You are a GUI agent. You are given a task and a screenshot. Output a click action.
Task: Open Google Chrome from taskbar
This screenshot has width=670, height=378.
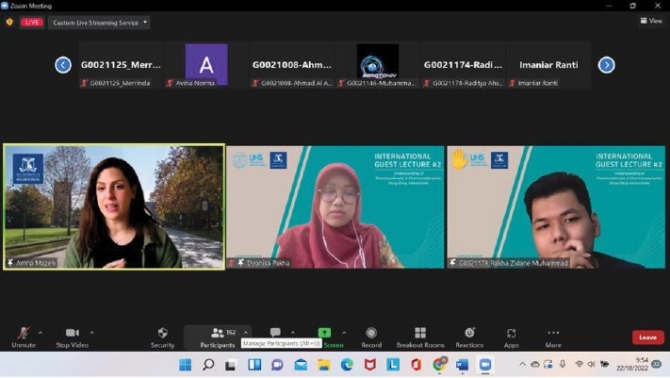point(439,364)
